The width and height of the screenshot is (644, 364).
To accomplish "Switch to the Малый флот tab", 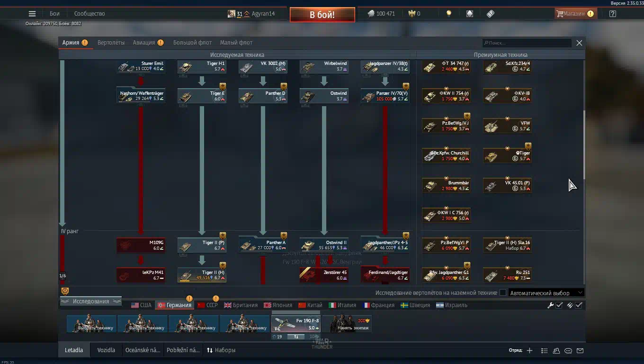I will (x=236, y=43).
